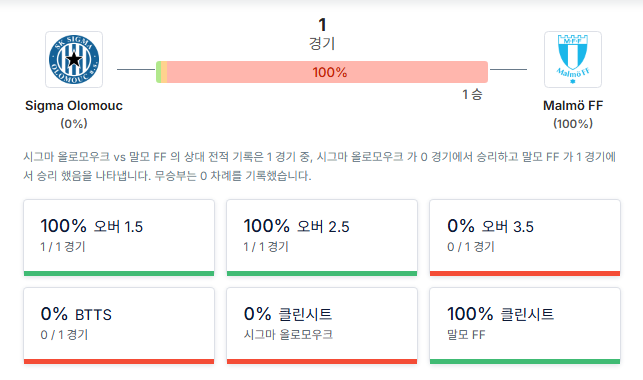
Task: Click the red 100% win segment of the bar
Action: [x=327, y=72]
